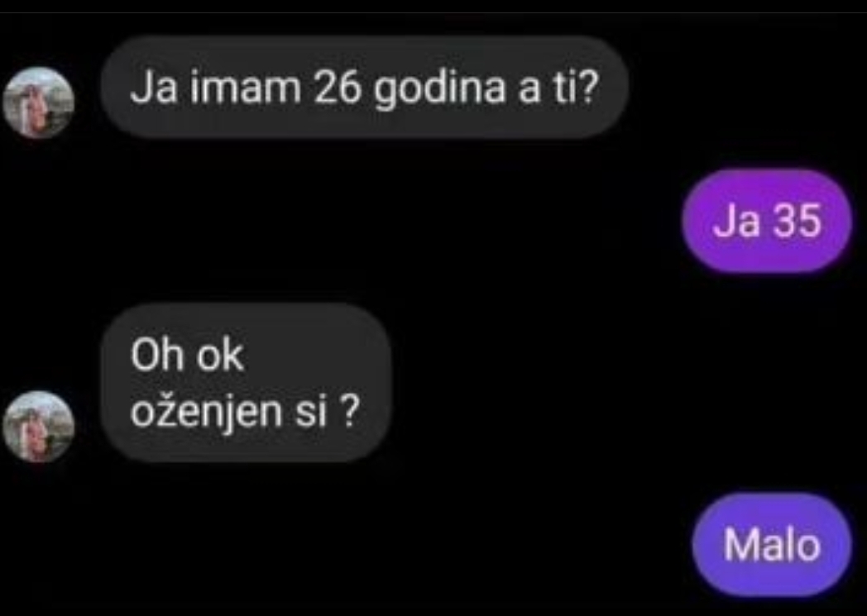The height and width of the screenshot is (616, 867).
Task: Click the question mark after "a ti"
Action: coord(589,88)
